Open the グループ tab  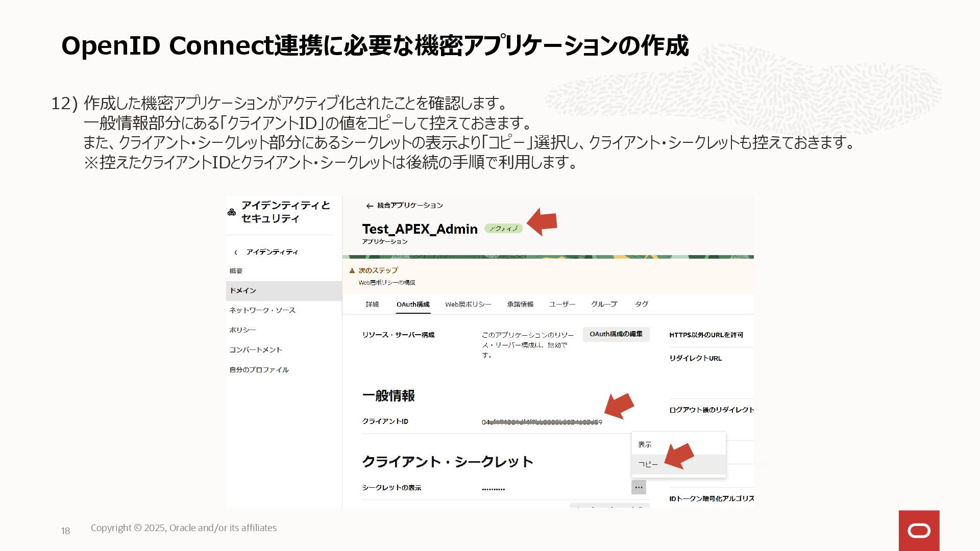click(x=604, y=304)
